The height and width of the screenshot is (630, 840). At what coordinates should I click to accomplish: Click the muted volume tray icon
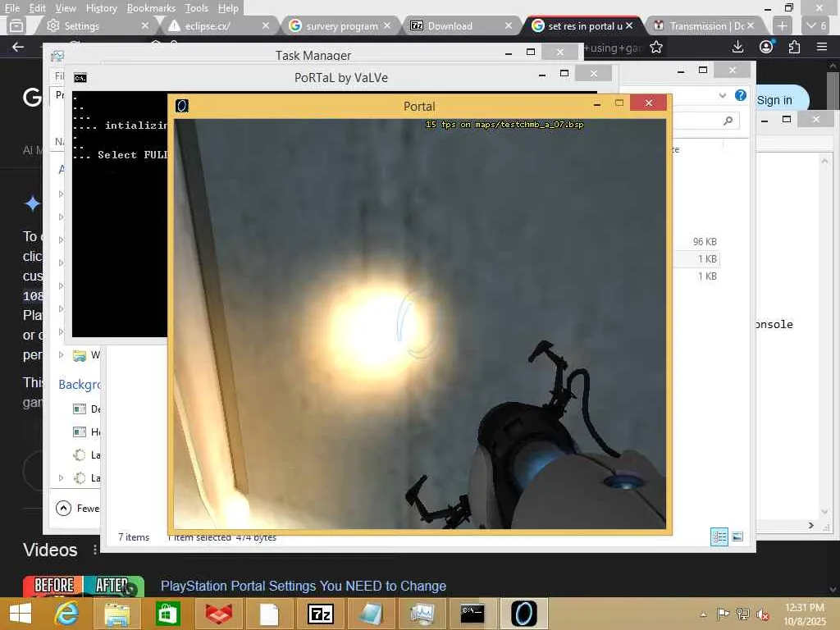point(763,614)
